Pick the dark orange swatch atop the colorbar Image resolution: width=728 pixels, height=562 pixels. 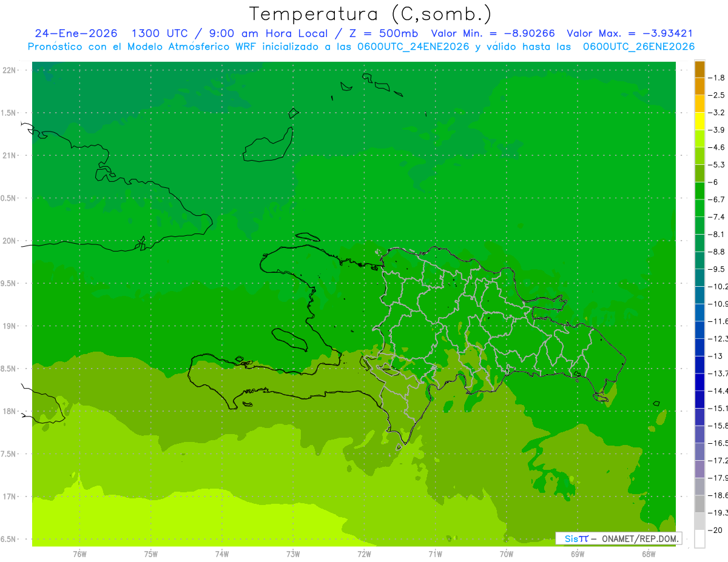point(699,69)
